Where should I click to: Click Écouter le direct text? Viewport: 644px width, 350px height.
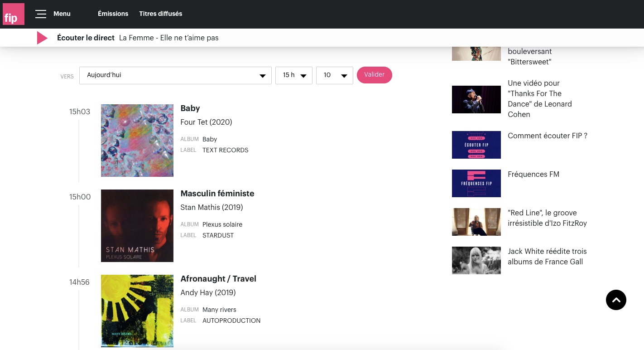86,38
